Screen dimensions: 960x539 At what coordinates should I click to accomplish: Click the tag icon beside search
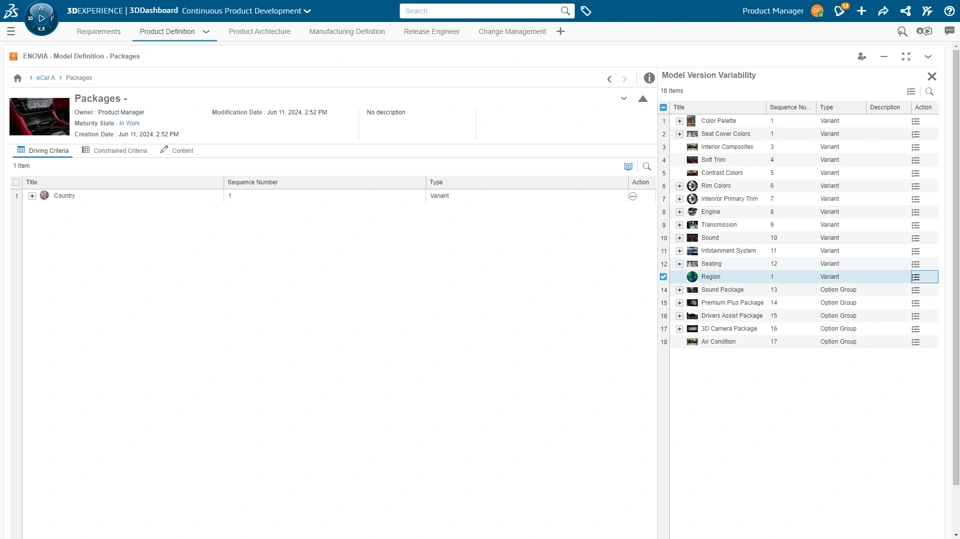click(x=586, y=11)
